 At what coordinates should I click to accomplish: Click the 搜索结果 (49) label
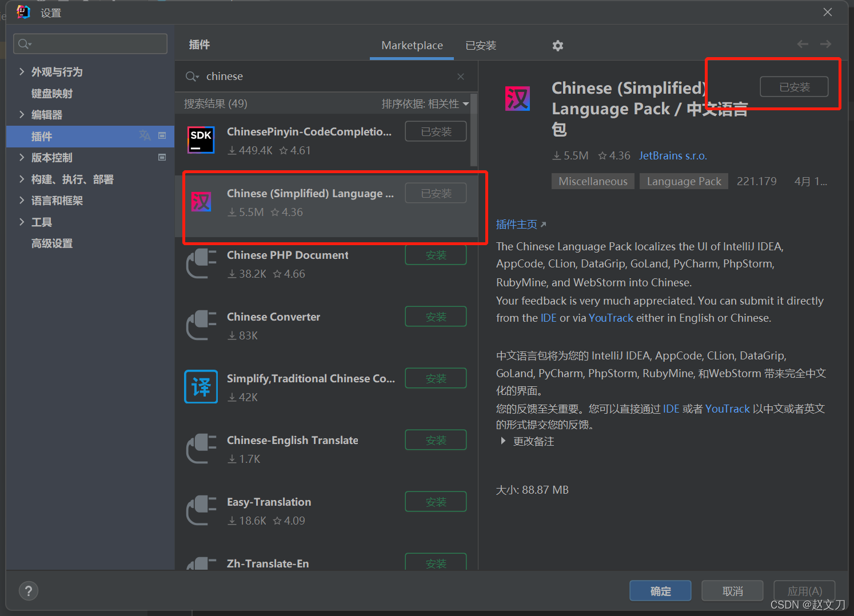216,104
